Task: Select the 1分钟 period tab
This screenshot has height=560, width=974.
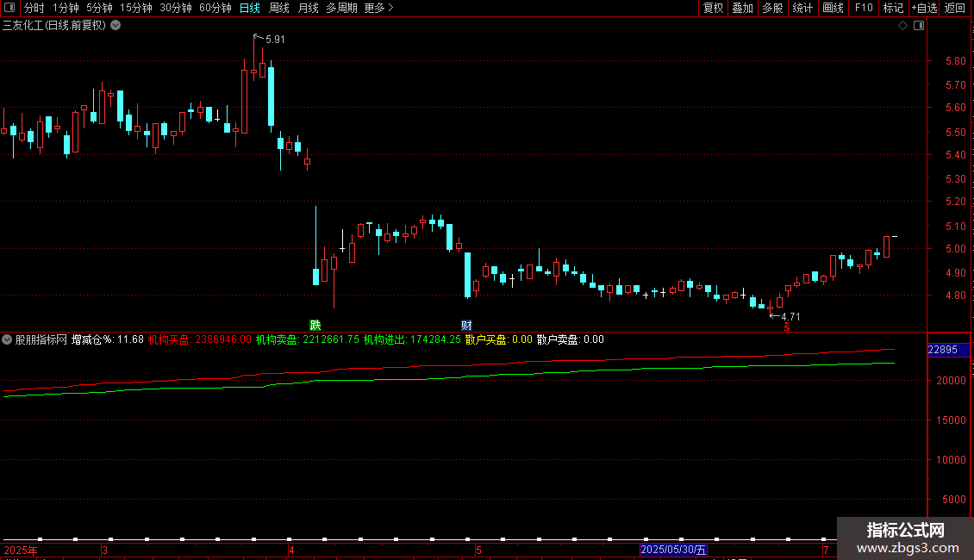Action: coord(66,8)
